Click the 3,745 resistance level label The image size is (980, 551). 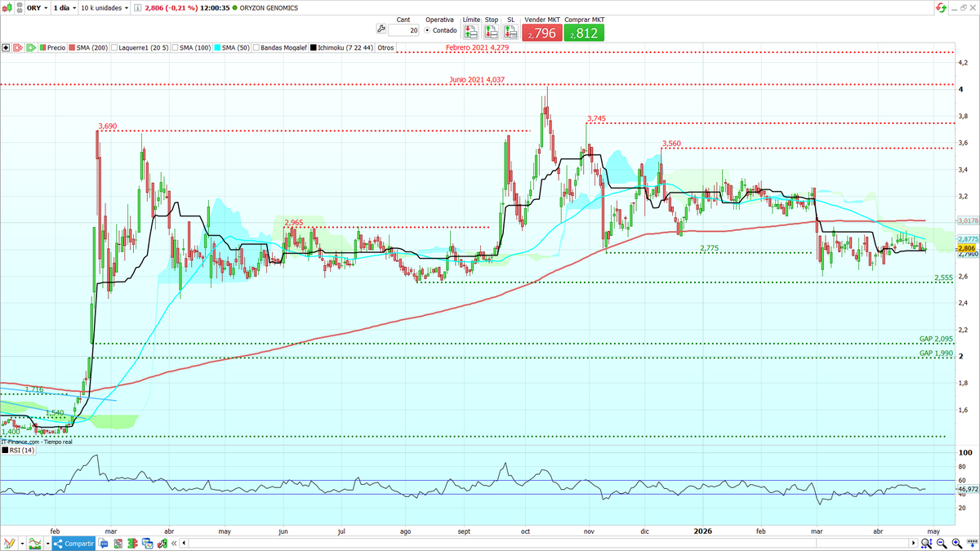click(596, 119)
